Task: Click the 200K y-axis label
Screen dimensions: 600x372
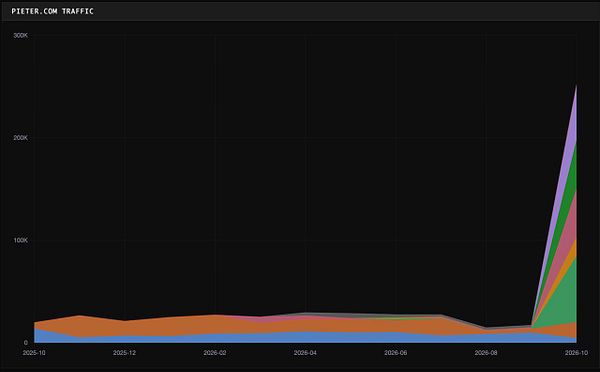Action: (x=21, y=138)
